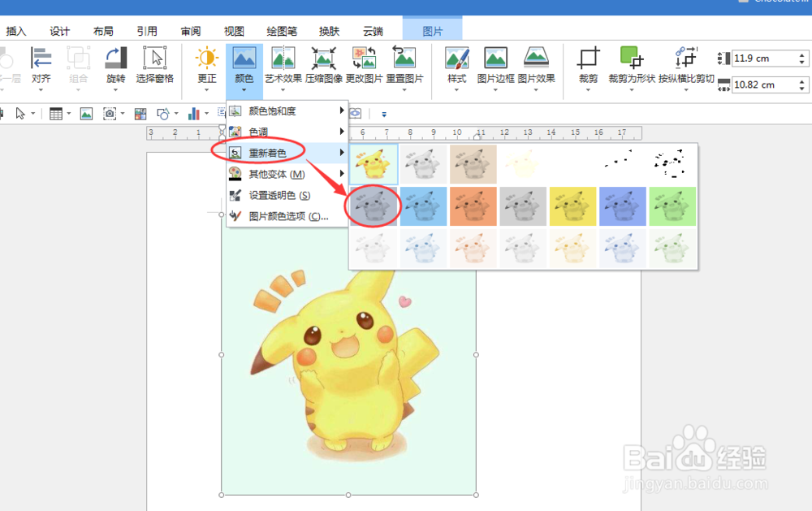This screenshot has width=812, height=511.
Task: Apply the washout recolor thumbnail
Action: pos(522,164)
